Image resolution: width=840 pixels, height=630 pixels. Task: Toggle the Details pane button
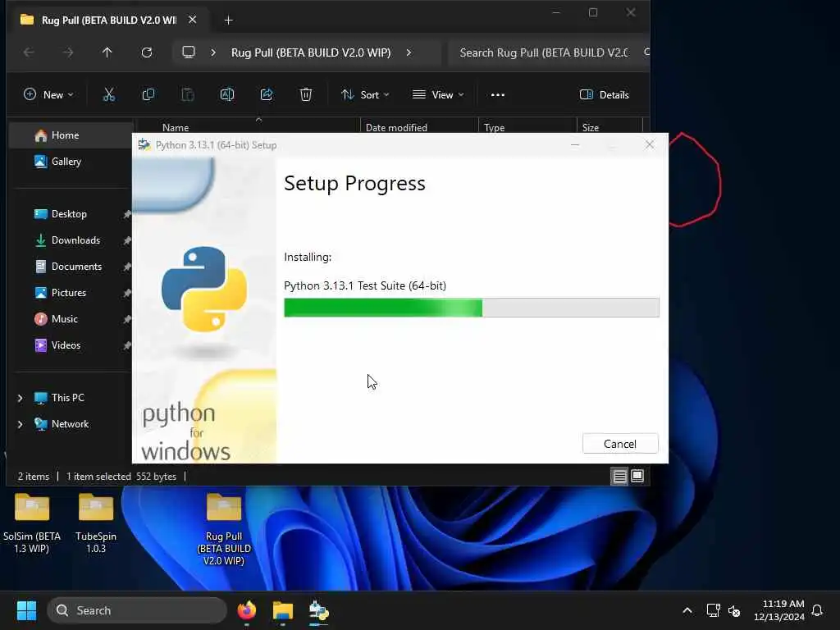pyautogui.click(x=605, y=95)
